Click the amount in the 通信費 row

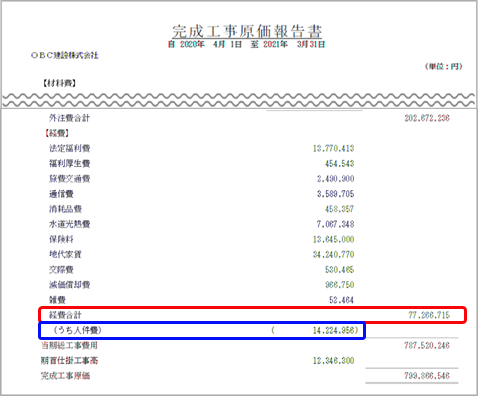335,194
